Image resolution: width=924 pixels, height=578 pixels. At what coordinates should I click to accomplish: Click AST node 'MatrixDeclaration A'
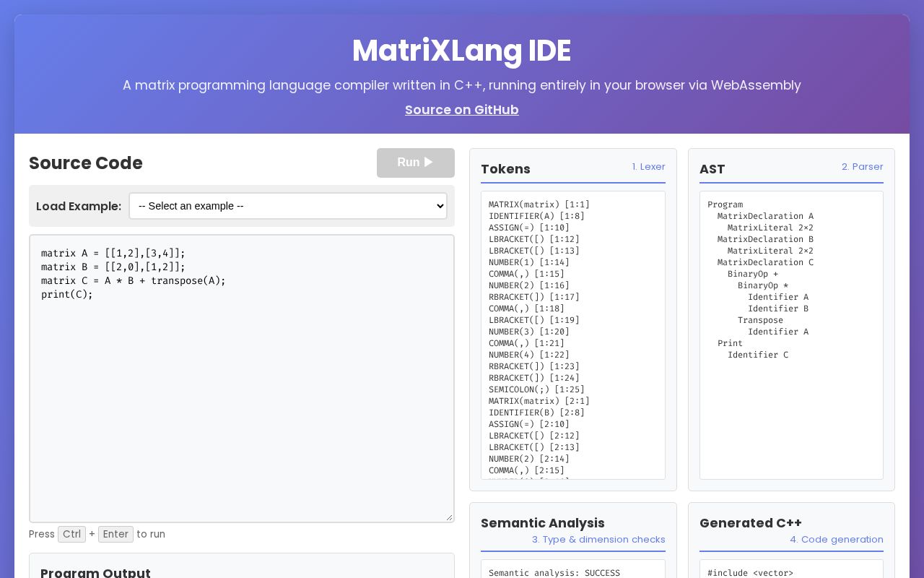[765, 216]
